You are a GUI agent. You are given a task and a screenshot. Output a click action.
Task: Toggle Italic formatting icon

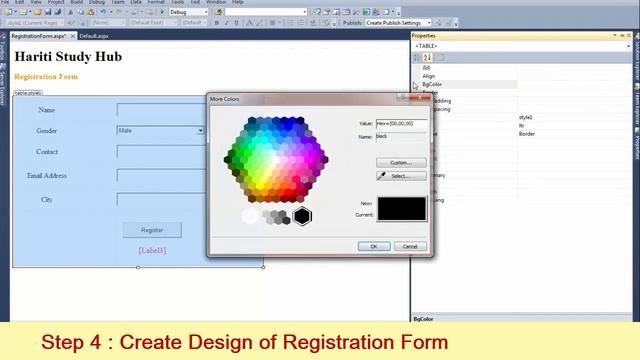pos(227,23)
